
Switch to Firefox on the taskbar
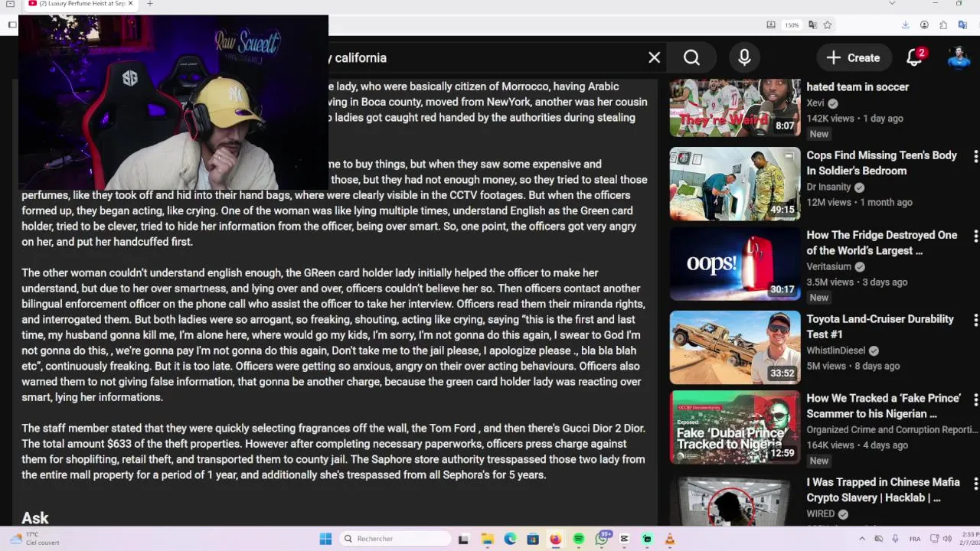tap(555, 539)
